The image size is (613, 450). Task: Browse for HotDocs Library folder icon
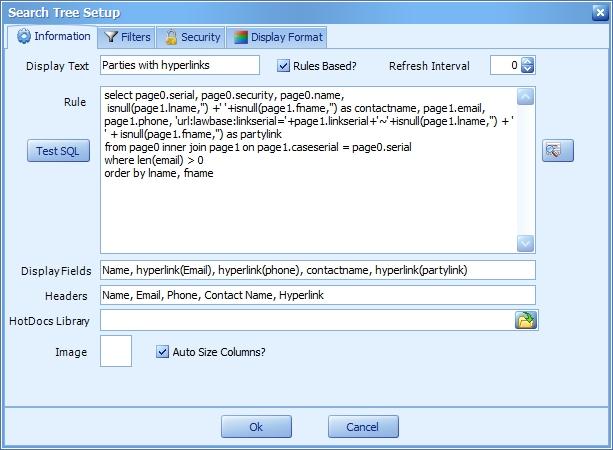pyautogui.click(x=526, y=320)
